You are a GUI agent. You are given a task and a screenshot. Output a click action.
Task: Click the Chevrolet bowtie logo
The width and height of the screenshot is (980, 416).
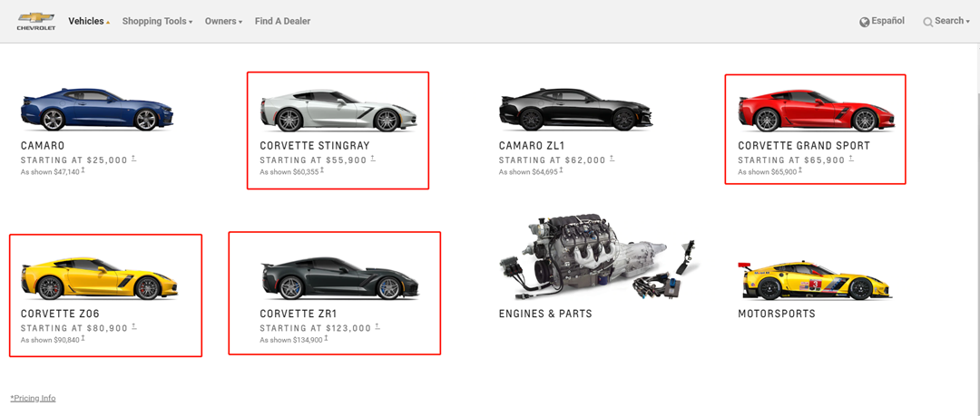click(x=35, y=21)
